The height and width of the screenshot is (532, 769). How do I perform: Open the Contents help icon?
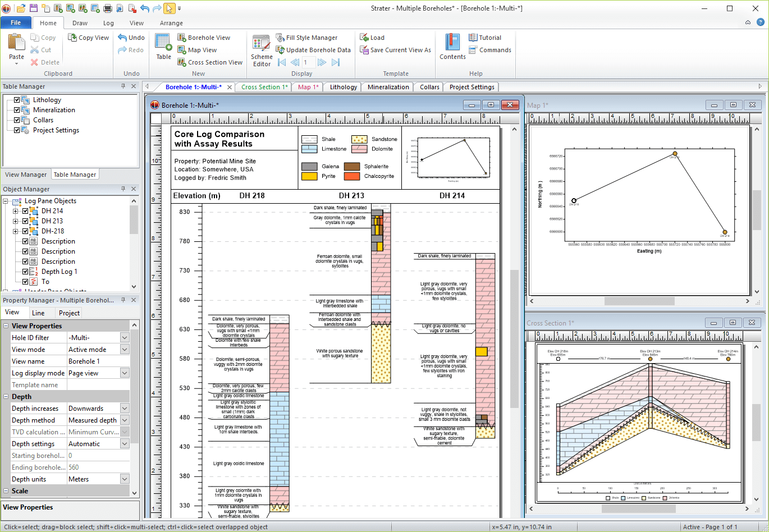pos(452,47)
